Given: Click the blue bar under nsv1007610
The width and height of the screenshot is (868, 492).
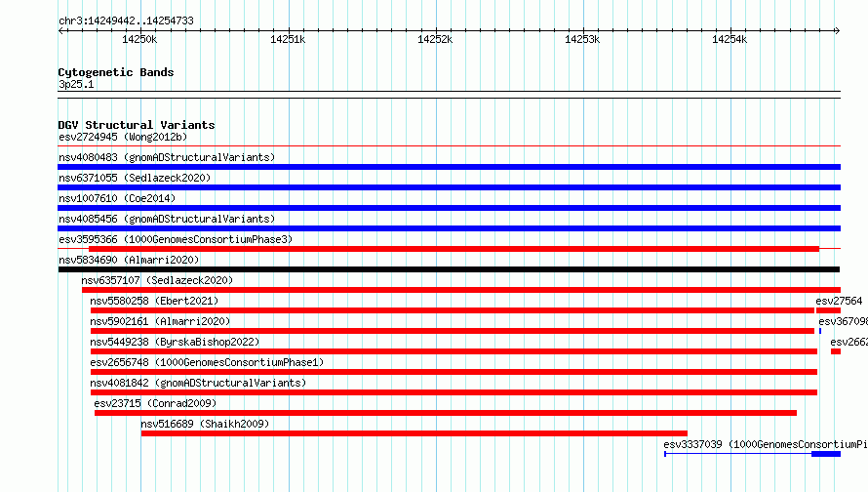Looking at the screenshot, I should (x=449, y=208).
